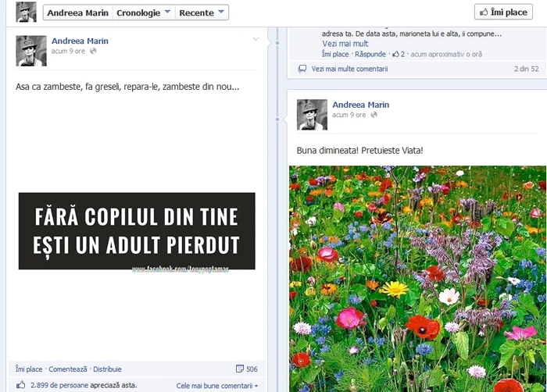Image resolution: width=547 pixels, height=392 pixels.
Task: Click the Îmi place page button with thumbs-up
Action: point(503,12)
